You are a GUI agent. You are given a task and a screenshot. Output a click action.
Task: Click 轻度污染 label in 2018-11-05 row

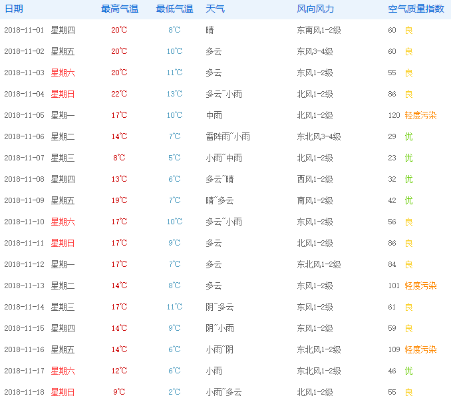420,115
